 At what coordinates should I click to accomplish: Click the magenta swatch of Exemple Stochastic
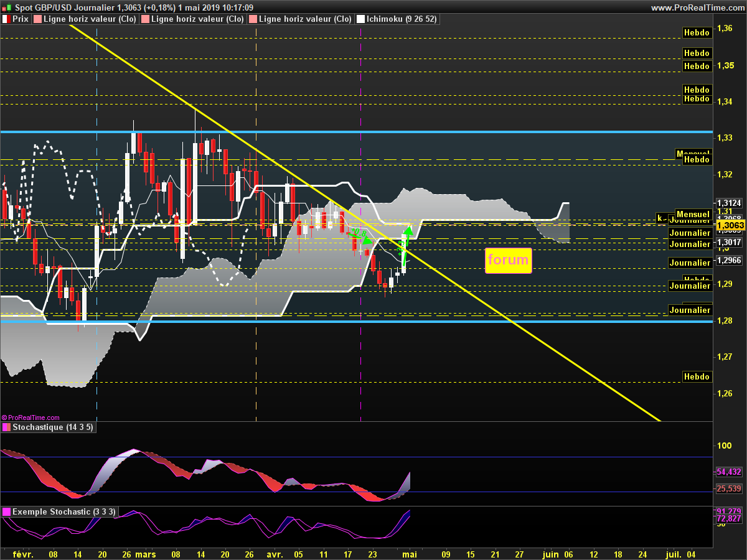coord(6,512)
